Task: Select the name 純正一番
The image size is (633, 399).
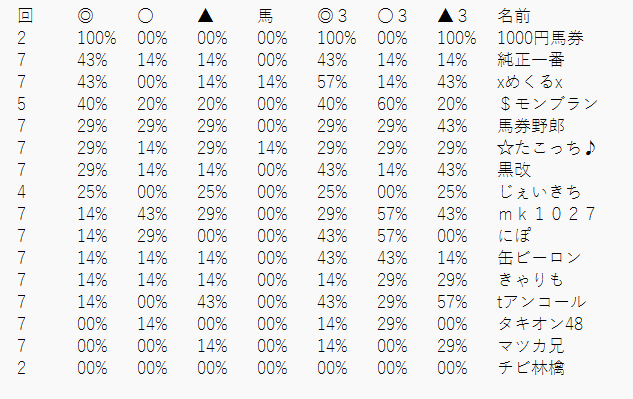Action: coord(531,60)
